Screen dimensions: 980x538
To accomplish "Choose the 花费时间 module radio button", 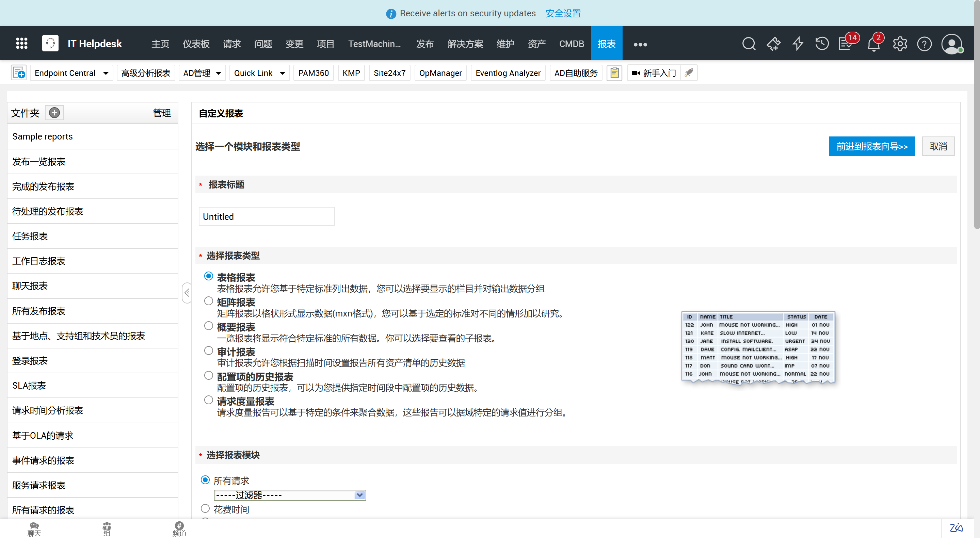I will (205, 508).
